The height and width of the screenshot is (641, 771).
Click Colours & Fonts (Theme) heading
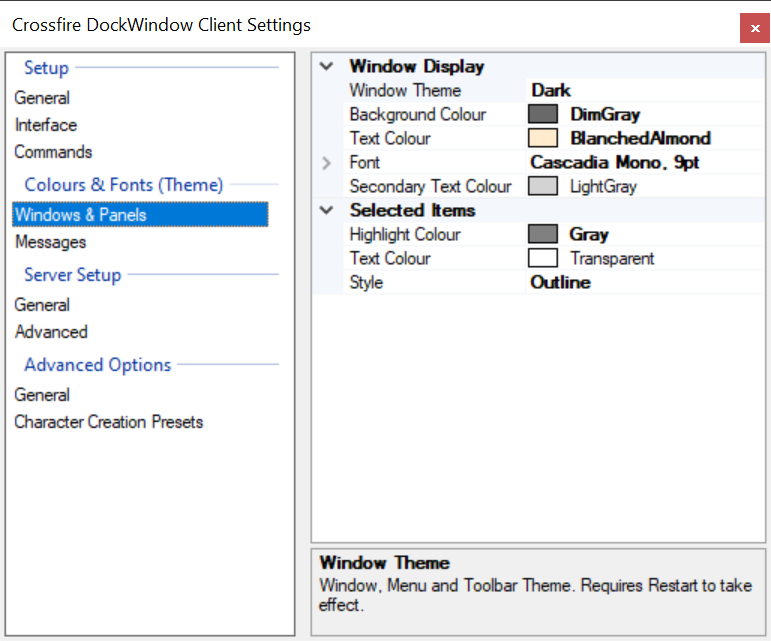point(124,185)
